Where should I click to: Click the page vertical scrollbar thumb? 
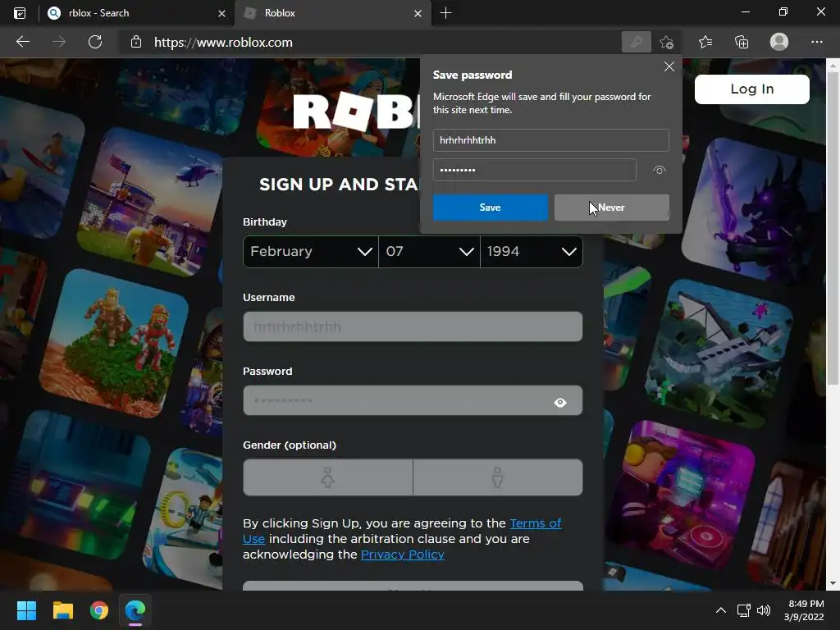[x=833, y=228]
